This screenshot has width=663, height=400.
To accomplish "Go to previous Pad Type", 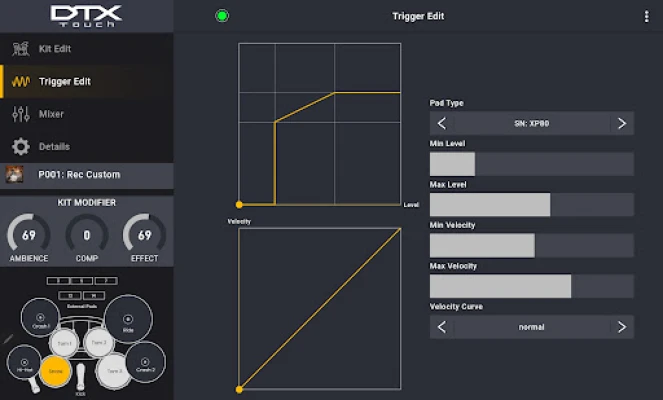I will 442,123.
